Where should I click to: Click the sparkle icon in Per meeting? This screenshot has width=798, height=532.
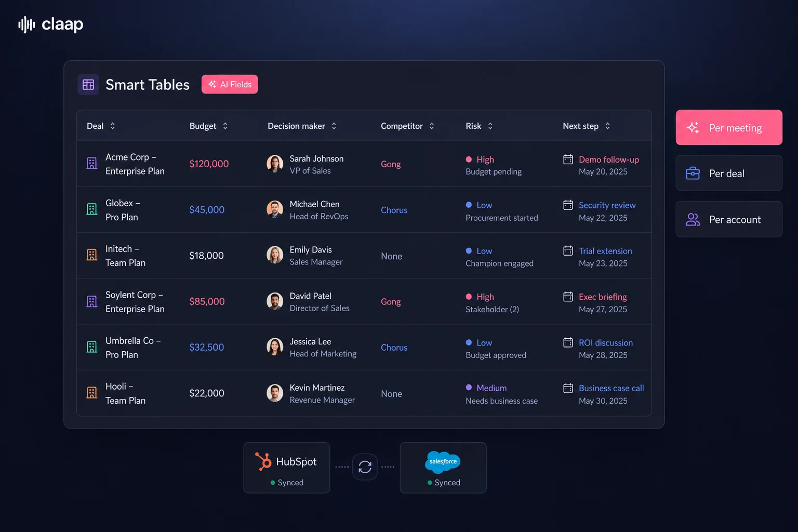coord(693,127)
